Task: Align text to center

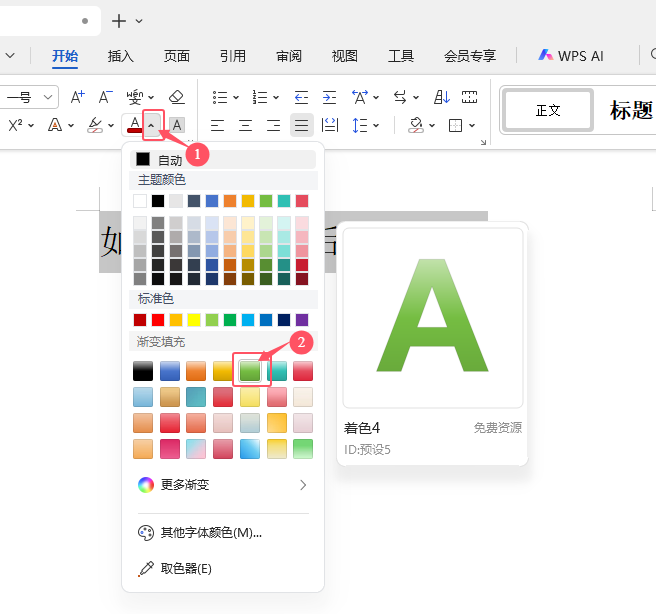Action: (x=245, y=125)
